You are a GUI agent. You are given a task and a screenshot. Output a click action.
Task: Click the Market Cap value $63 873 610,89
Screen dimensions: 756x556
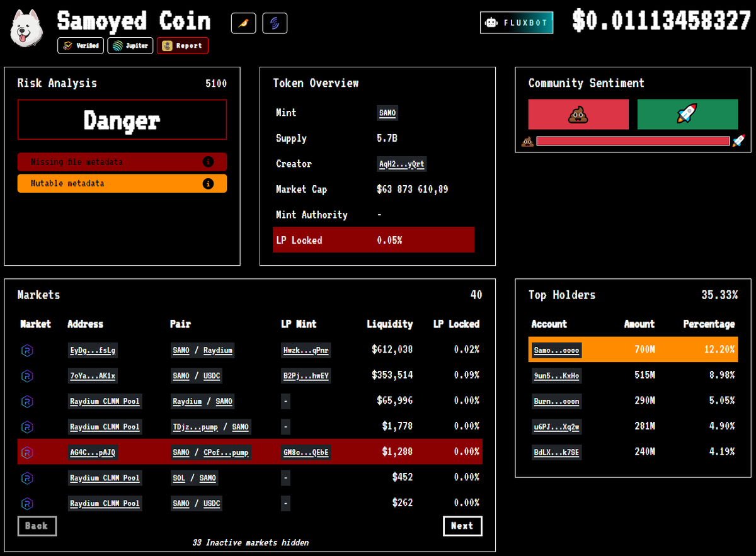413,190
